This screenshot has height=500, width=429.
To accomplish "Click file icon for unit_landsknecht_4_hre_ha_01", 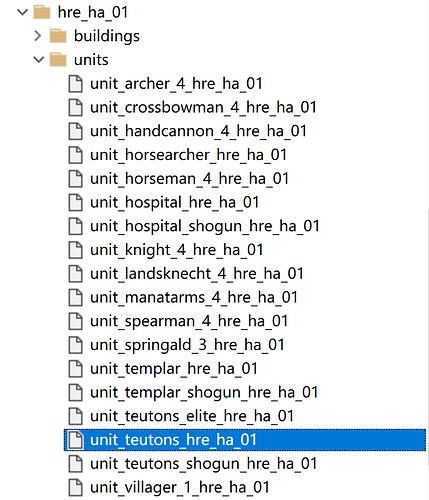I will click(76, 274).
